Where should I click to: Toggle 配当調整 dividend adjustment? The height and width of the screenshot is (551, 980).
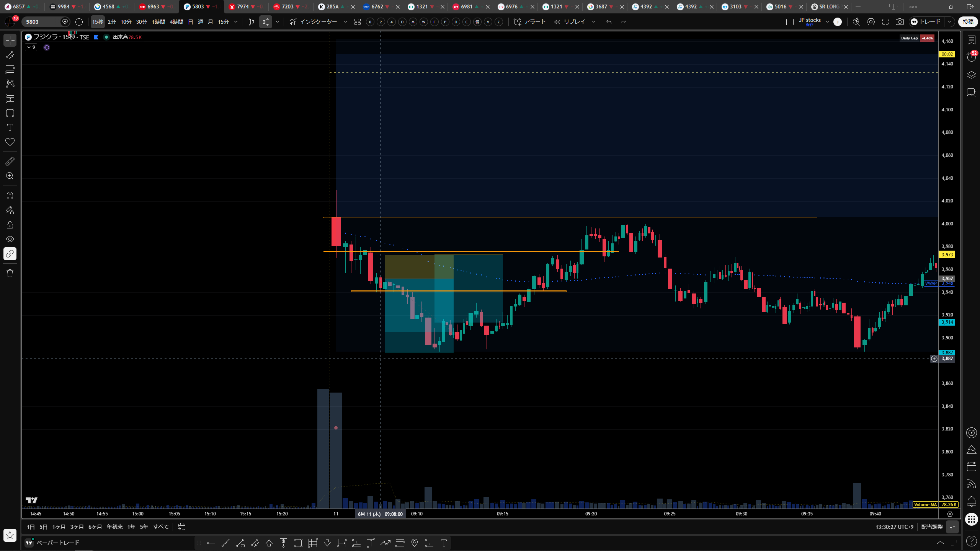pyautogui.click(x=932, y=527)
